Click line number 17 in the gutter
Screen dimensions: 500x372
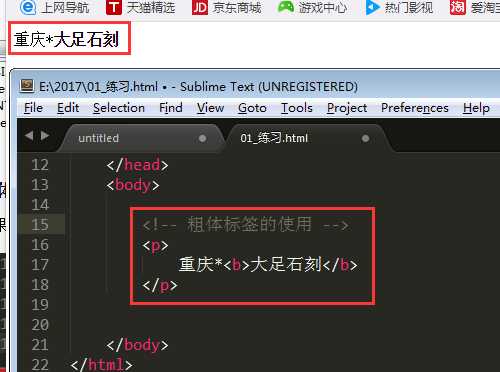tap(40, 265)
